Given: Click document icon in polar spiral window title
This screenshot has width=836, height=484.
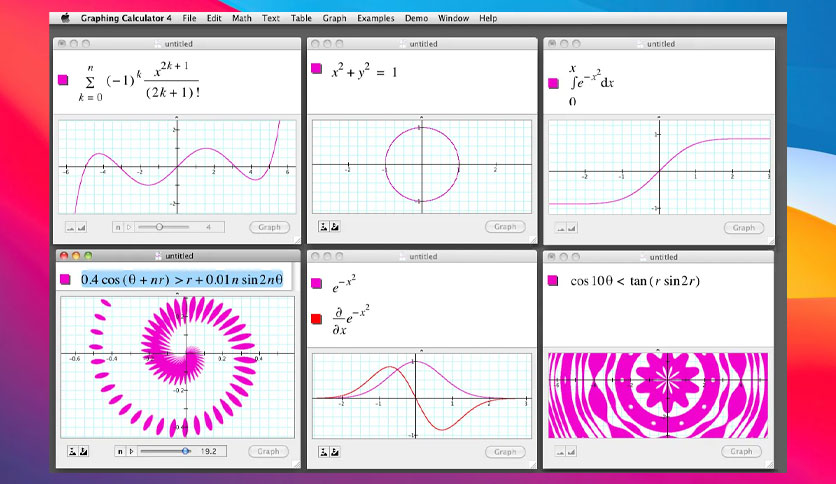Looking at the screenshot, I should [x=158, y=256].
